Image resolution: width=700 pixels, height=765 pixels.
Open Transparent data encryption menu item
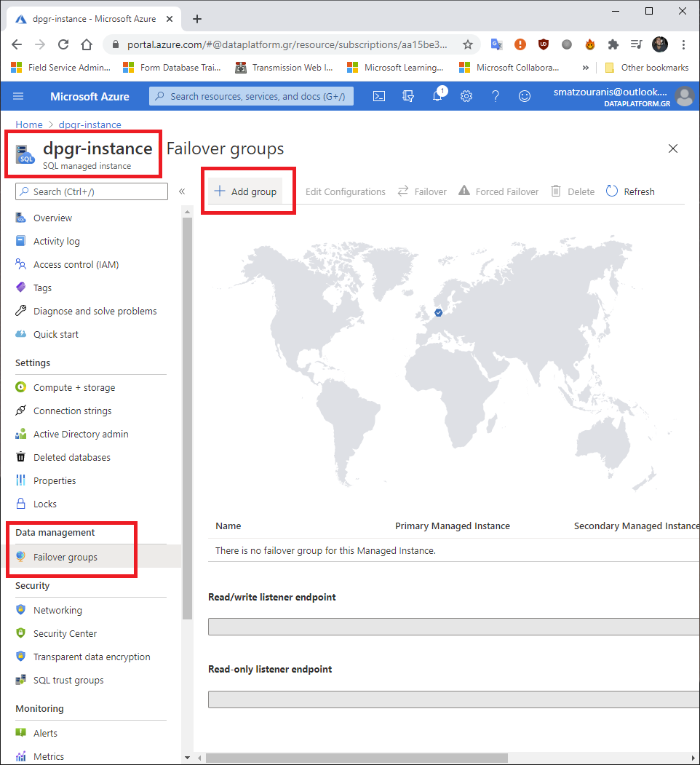[91, 657]
